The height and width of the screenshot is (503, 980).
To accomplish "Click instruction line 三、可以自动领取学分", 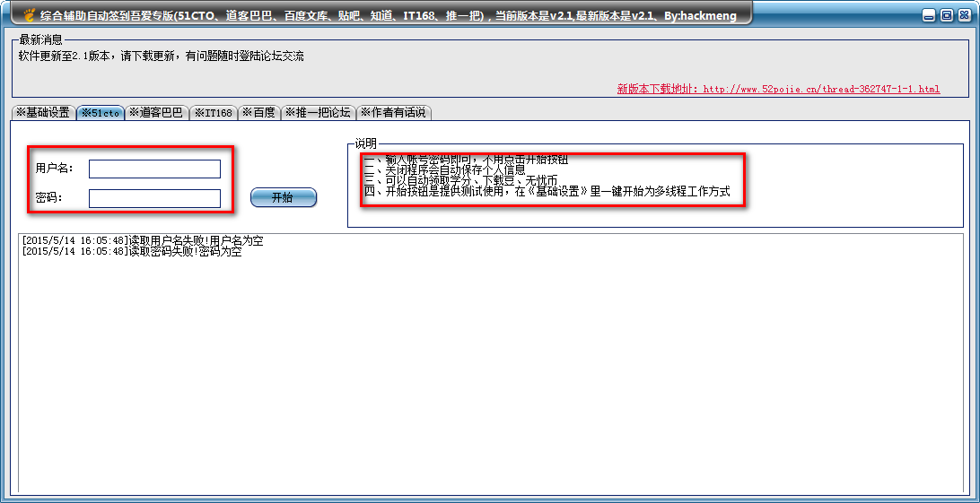I will [x=460, y=181].
